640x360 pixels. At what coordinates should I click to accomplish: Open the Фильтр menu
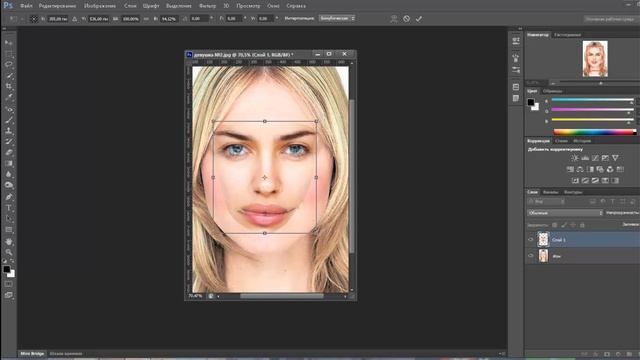click(x=207, y=6)
